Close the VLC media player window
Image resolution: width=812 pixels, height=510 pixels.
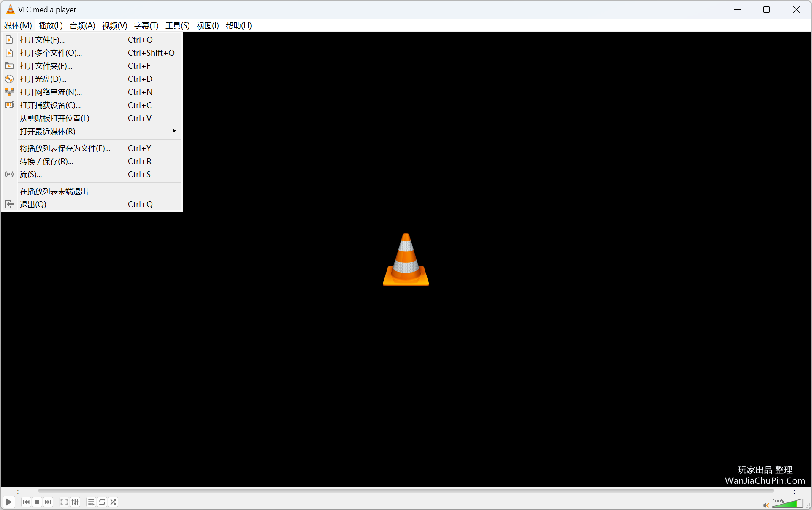pyautogui.click(x=796, y=9)
